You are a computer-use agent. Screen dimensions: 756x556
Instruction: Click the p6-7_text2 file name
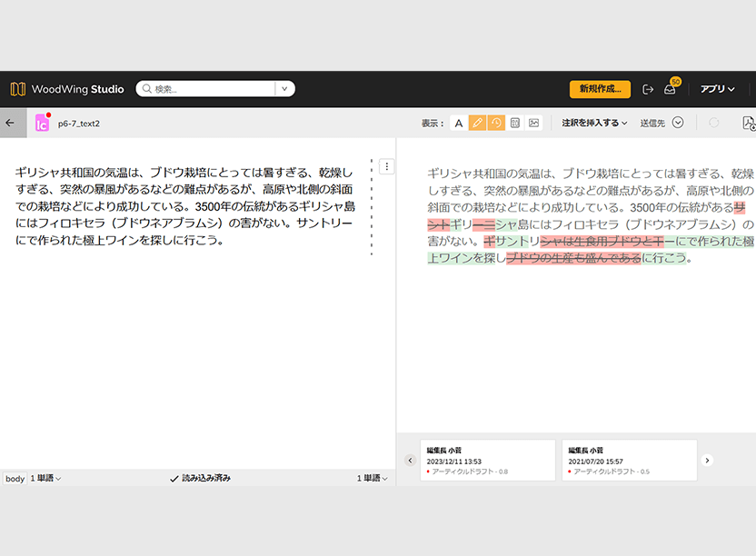tap(78, 124)
